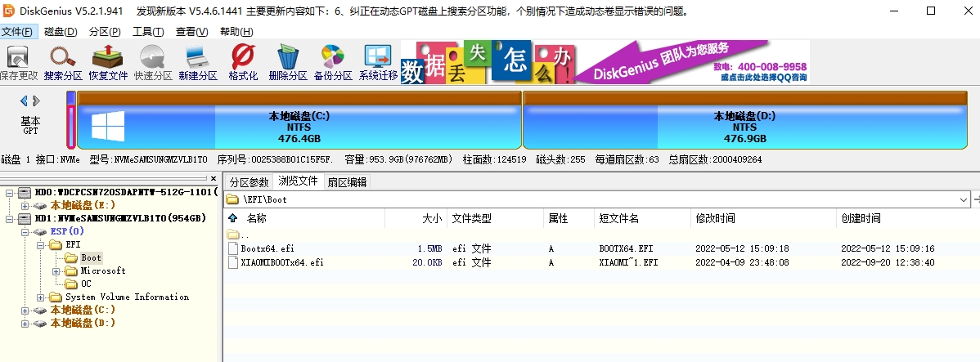Select the 本地磁盘(D:) partition bar
This screenshot has height=362, width=980.
coord(745,120)
